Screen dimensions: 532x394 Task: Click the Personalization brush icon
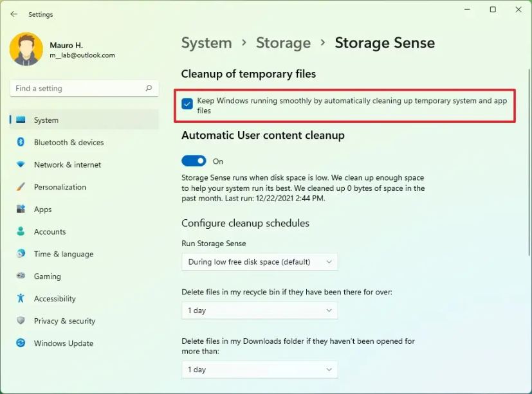(x=21, y=187)
